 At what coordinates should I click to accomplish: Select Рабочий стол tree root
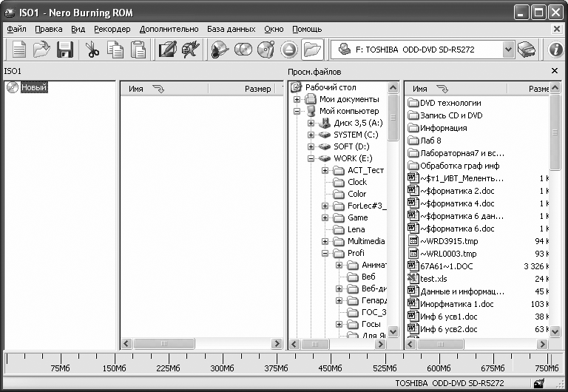tap(331, 87)
